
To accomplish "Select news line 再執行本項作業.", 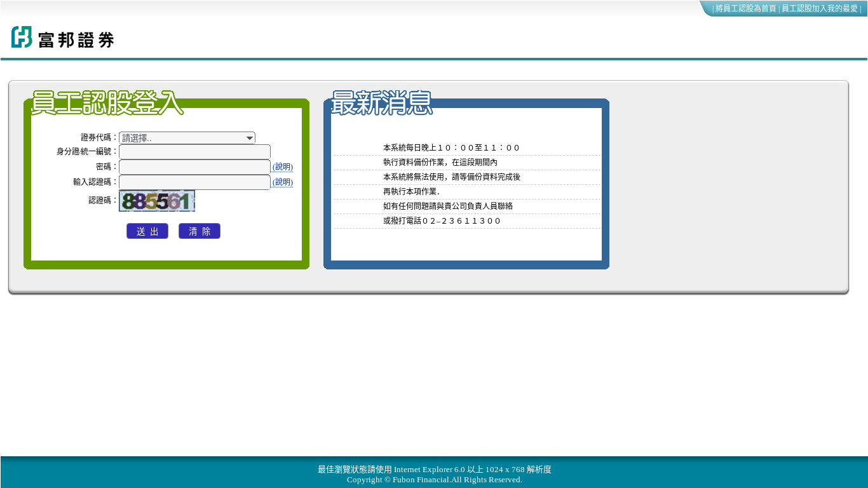I will coord(411,192).
